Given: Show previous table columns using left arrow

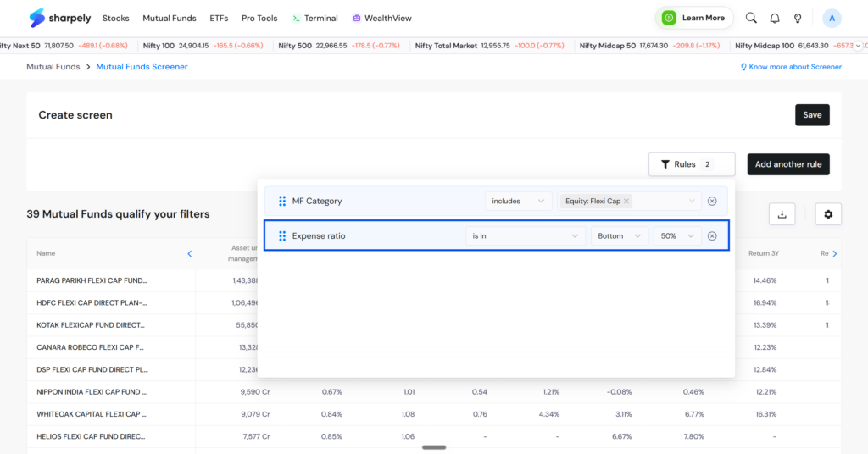Looking at the screenshot, I should (x=189, y=254).
